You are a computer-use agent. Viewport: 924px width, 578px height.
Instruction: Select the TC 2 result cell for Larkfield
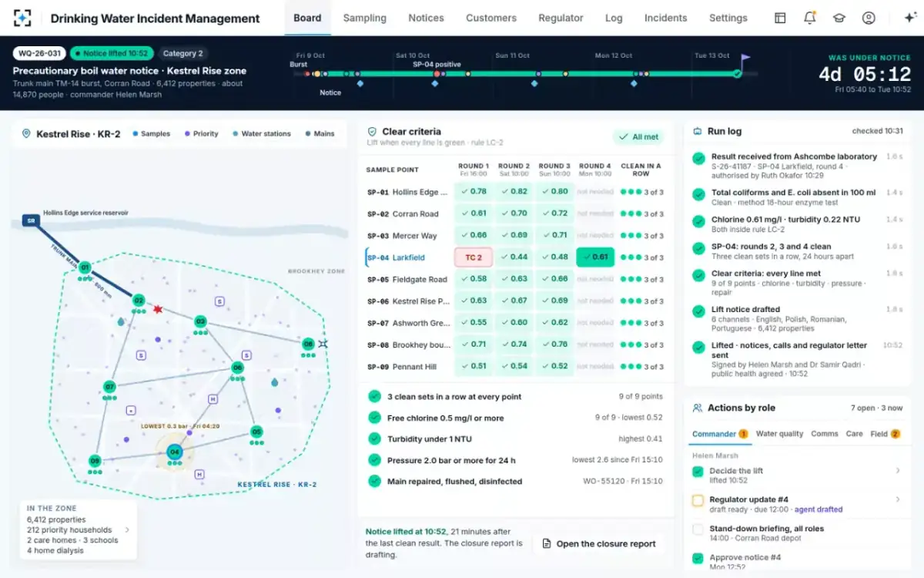point(474,257)
